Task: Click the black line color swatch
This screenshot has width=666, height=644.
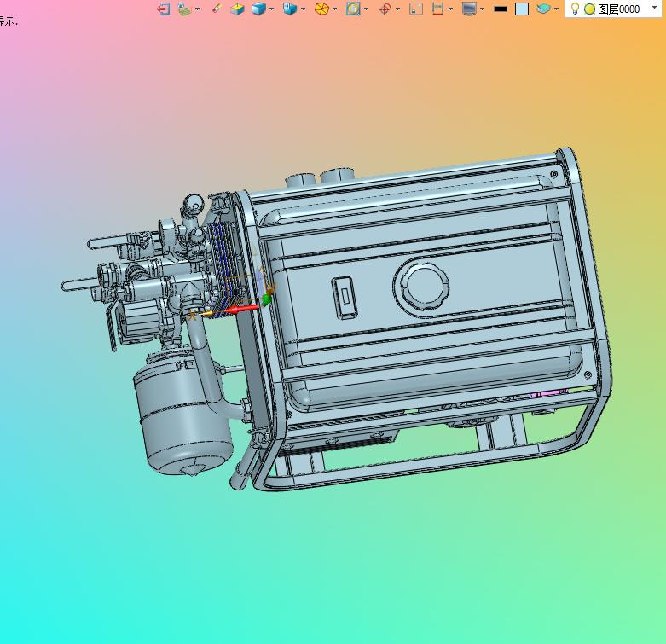Action: coord(501,9)
